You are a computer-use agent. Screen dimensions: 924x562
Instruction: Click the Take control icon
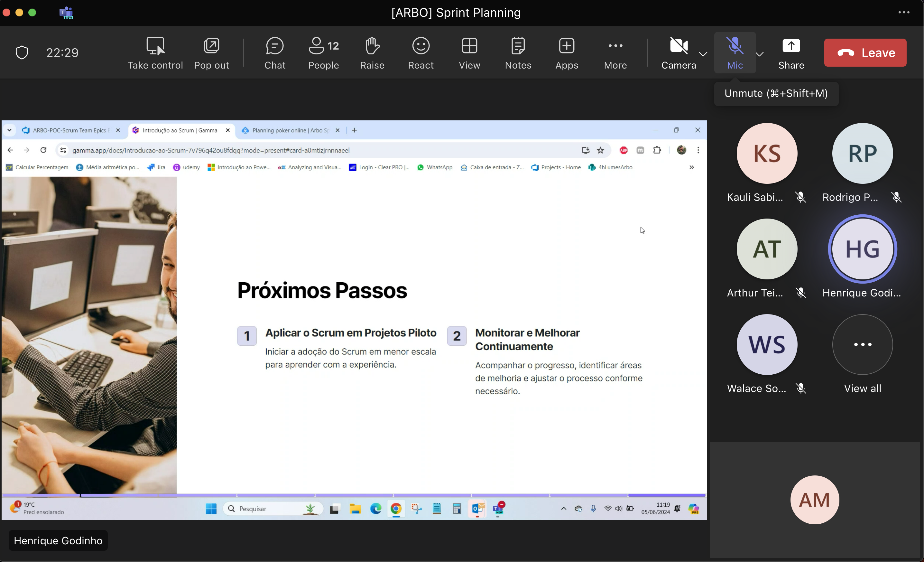click(155, 53)
